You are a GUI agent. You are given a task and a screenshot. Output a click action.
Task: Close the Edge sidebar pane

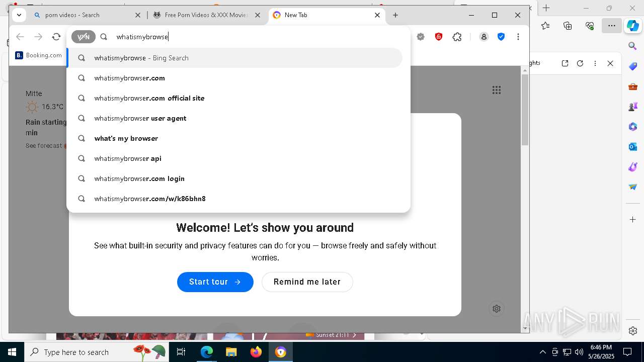click(610, 63)
